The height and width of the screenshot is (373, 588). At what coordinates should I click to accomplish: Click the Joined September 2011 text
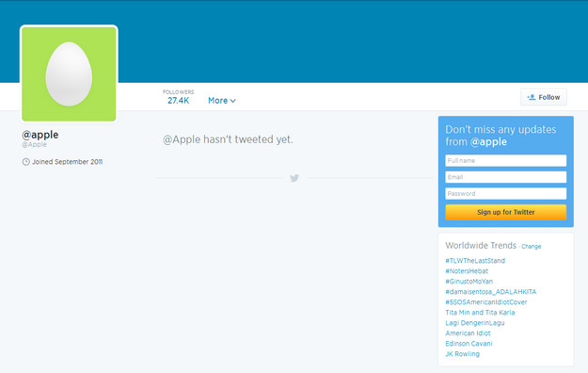tap(67, 162)
